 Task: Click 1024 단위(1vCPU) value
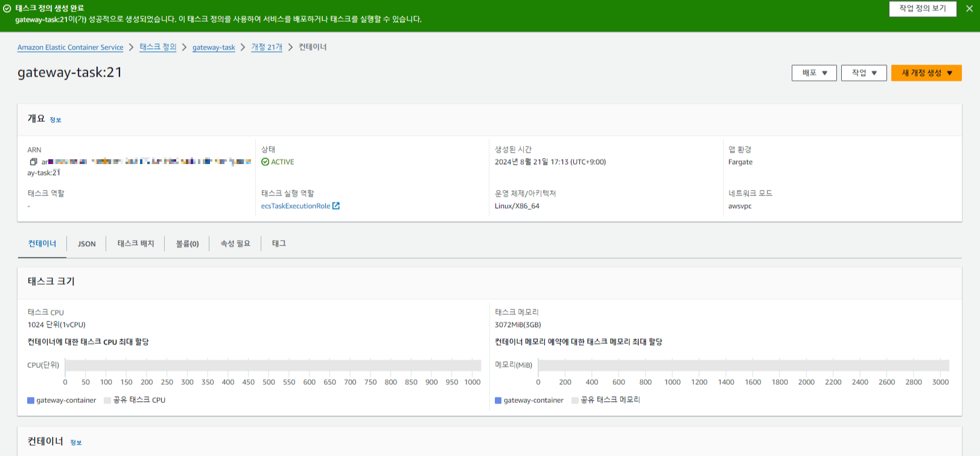[57, 325]
